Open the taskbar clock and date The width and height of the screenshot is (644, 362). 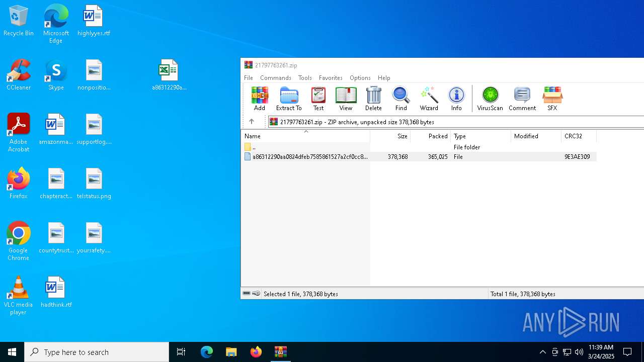click(x=601, y=352)
